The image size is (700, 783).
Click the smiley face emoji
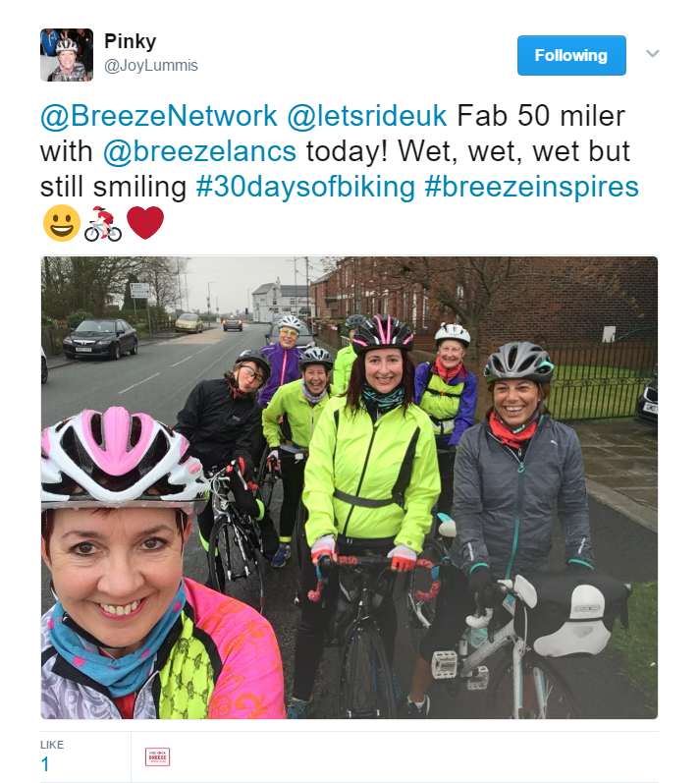(62, 223)
